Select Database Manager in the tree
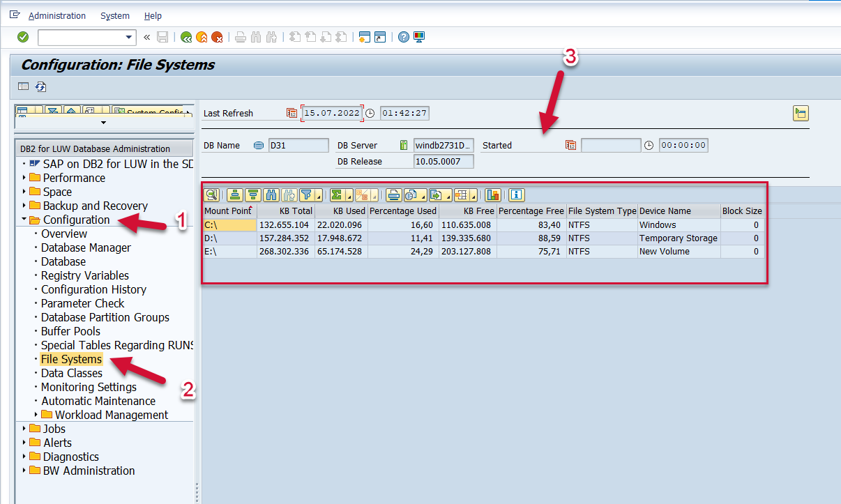This screenshot has width=841, height=504. pos(86,247)
